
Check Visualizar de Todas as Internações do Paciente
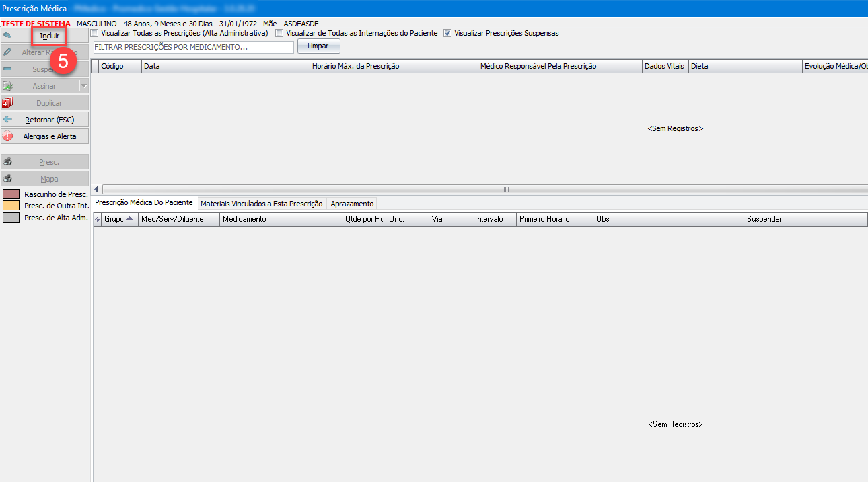[279, 33]
